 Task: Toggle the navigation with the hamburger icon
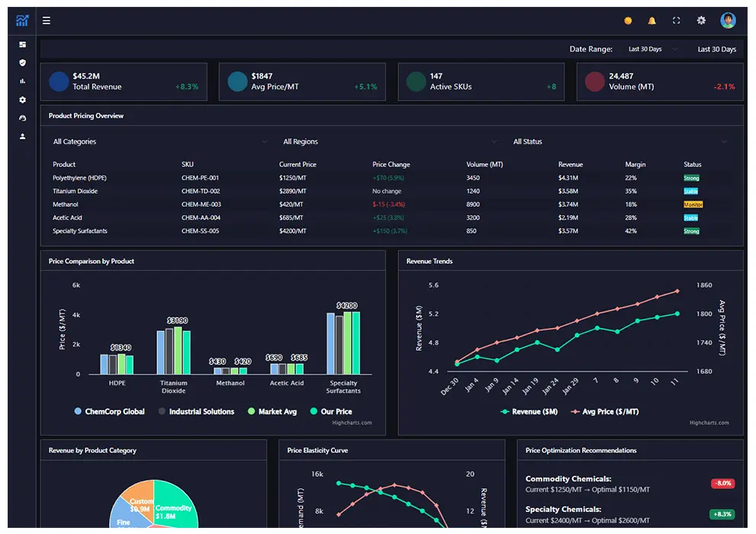tap(46, 21)
